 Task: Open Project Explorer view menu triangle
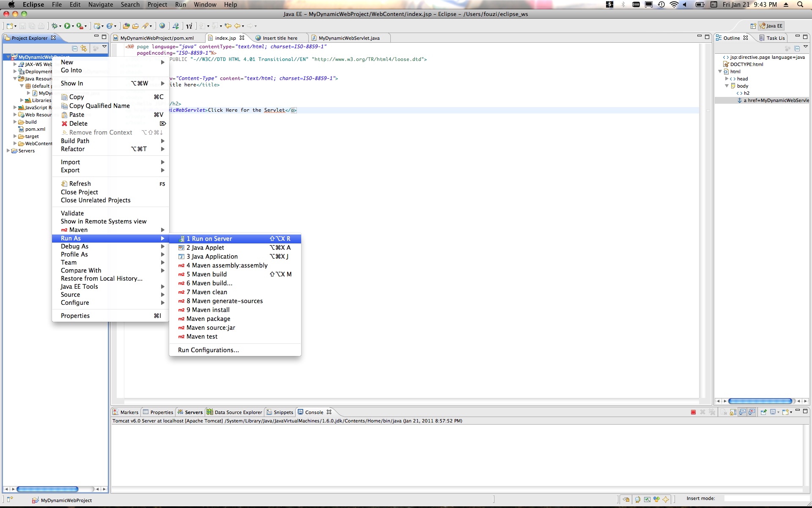(104, 47)
